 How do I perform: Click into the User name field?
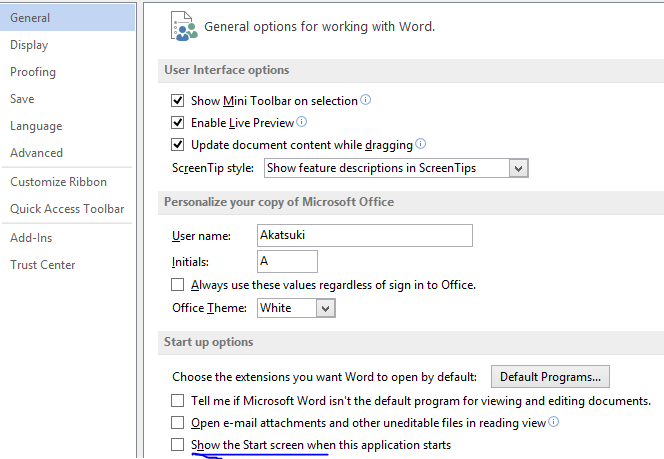coord(365,235)
